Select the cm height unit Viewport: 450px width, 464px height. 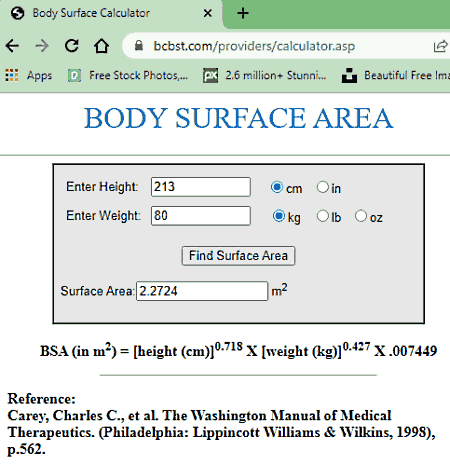(277, 187)
